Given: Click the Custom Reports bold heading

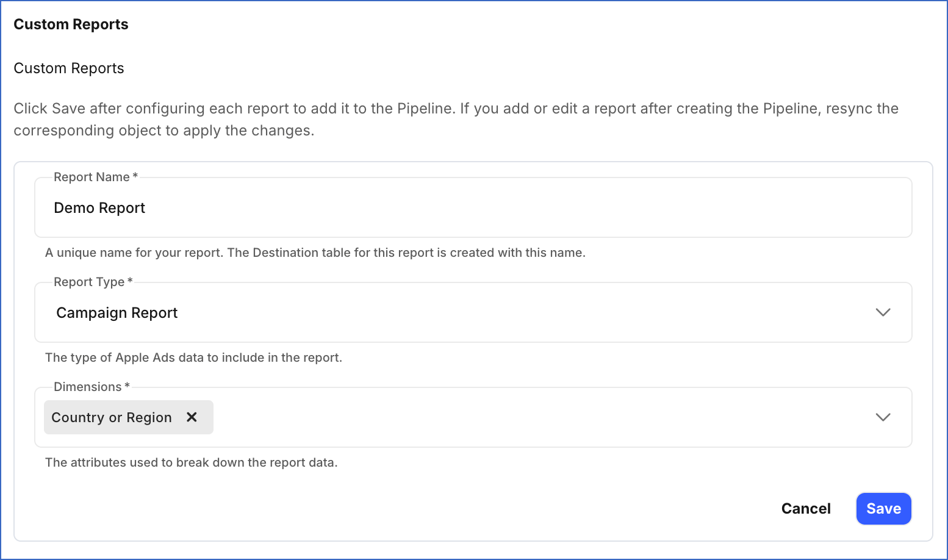Looking at the screenshot, I should click(x=71, y=24).
